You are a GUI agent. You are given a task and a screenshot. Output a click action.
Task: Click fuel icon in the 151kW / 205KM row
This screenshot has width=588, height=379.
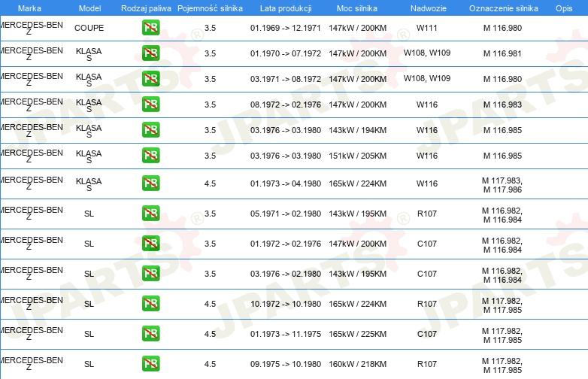[x=150, y=155]
